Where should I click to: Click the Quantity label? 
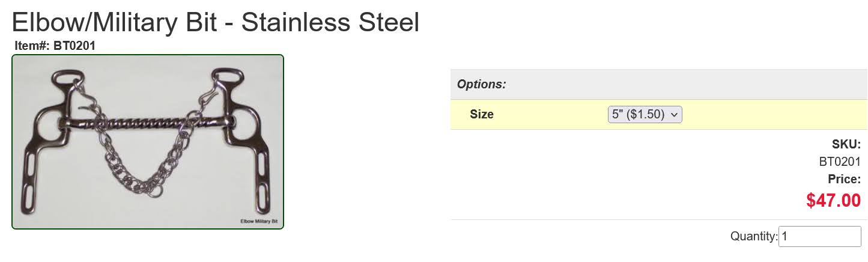pyautogui.click(x=754, y=237)
